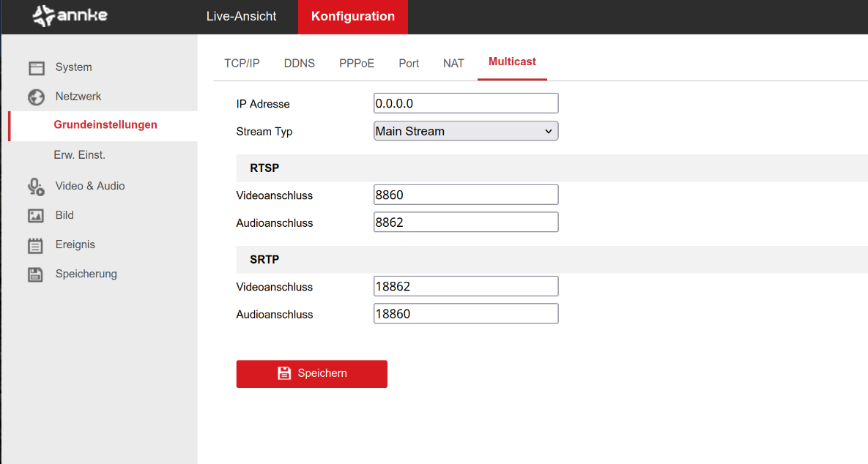
Task: Open the NAT tab
Action: tap(453, 64)
